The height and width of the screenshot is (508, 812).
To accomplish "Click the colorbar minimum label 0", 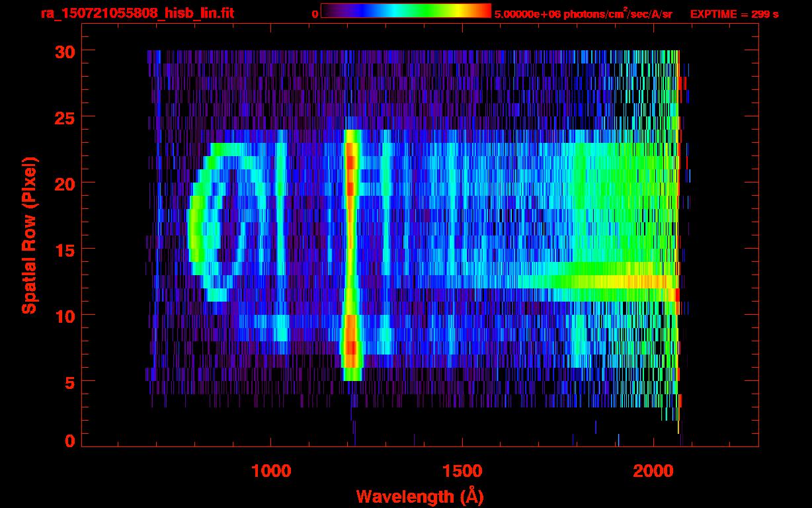I will 315,14.
